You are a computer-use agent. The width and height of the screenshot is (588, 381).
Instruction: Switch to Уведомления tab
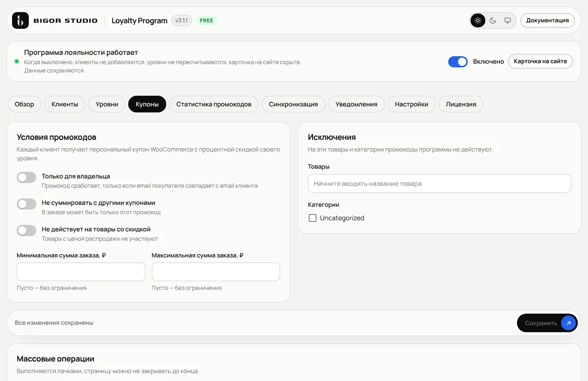[356, 104]
